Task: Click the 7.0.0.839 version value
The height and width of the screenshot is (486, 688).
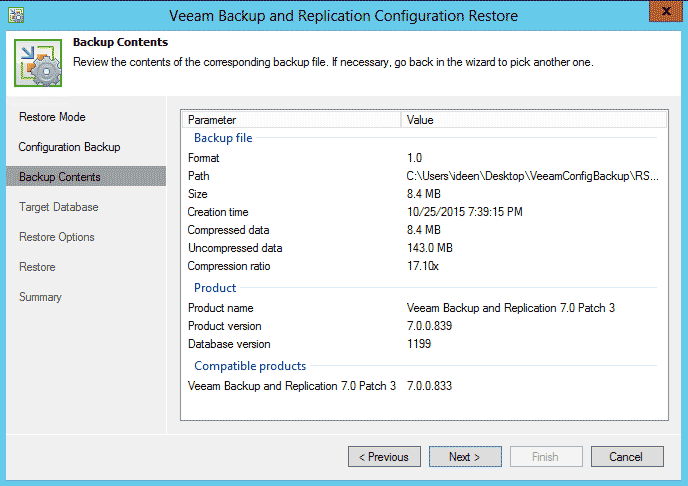Action: tap(430, 326)
